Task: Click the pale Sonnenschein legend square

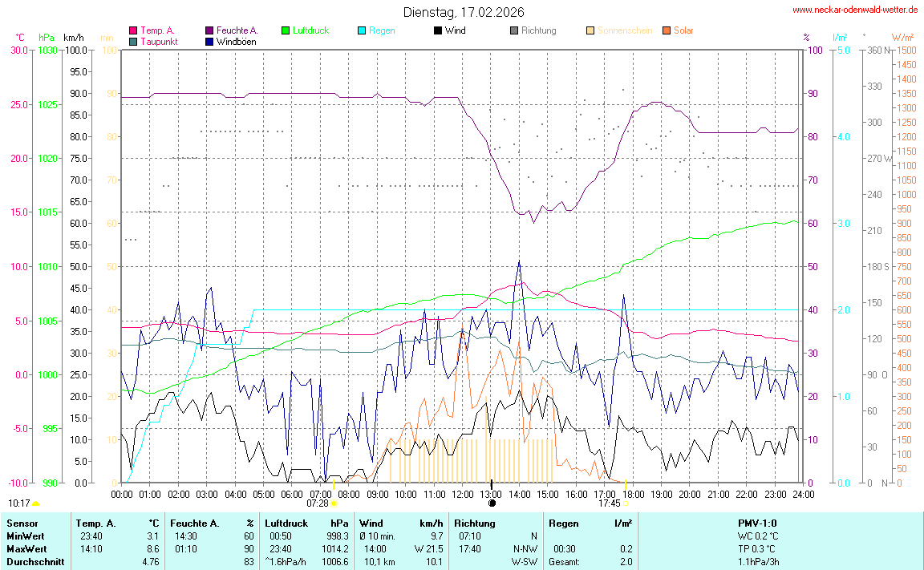Action: 590,30
